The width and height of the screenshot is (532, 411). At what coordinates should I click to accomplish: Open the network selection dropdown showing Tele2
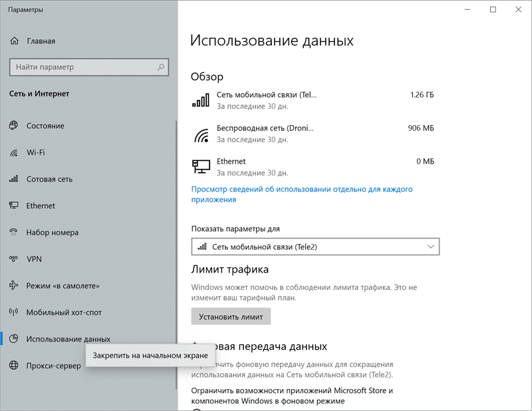[x=315, y=246]
